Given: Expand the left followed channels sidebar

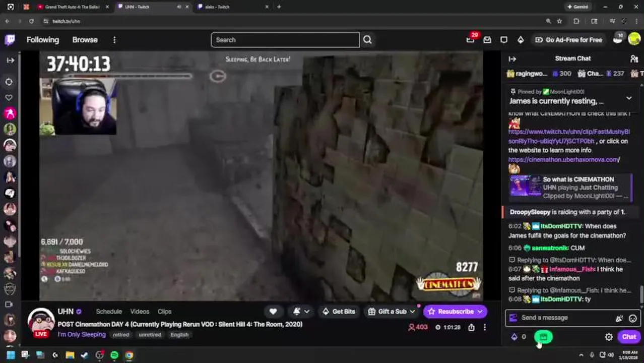Looking at the screenshot, I should pos(10,60).
